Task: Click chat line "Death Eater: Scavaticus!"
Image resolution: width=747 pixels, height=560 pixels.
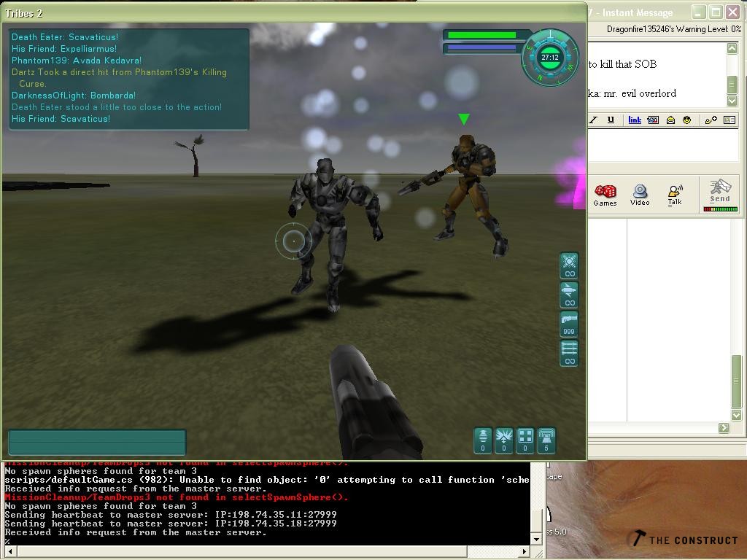Action: (65, 37)
